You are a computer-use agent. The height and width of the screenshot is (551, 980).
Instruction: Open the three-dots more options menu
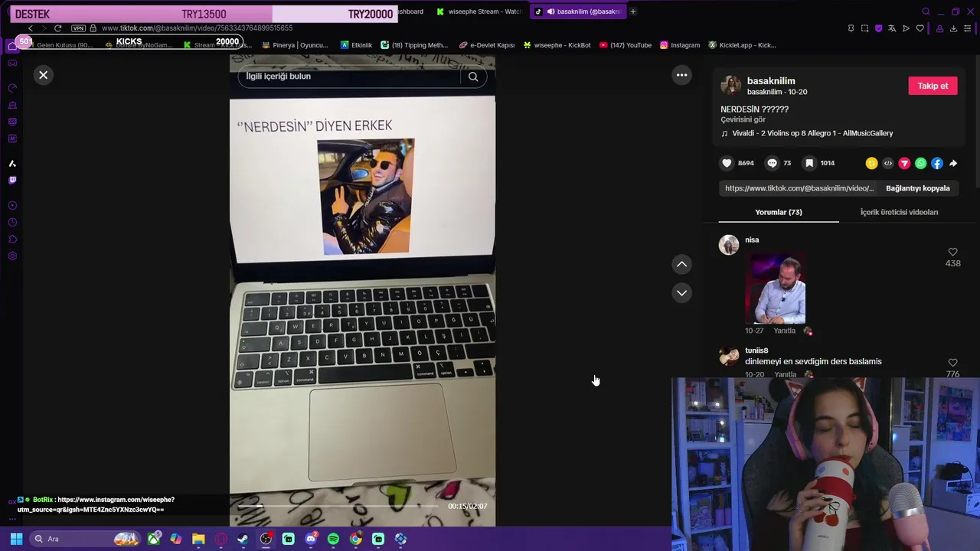pyautogui.click(x=681, y=75)
